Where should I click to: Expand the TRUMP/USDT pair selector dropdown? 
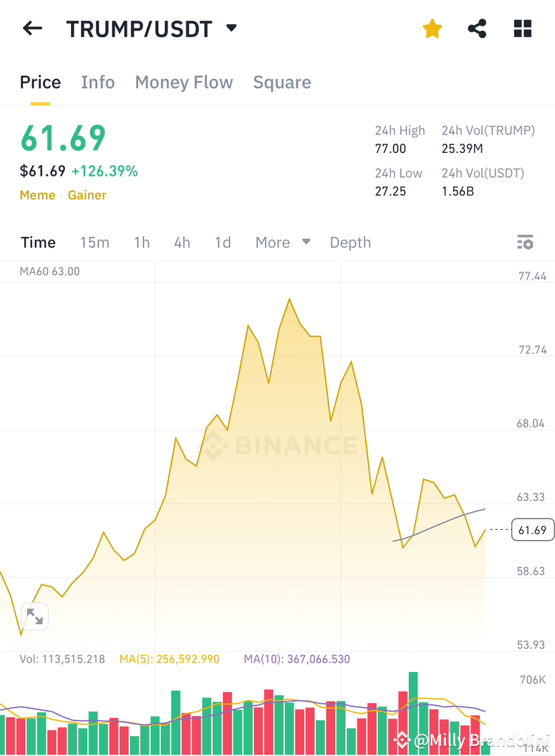tap(231, 29)
